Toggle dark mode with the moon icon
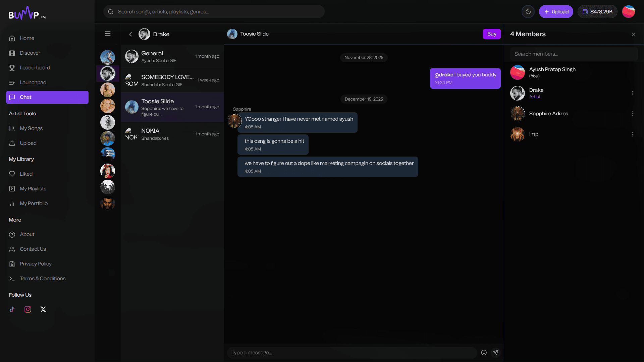Image resolution: width=644 pixels, height=362 pixels. pos(528,11)
